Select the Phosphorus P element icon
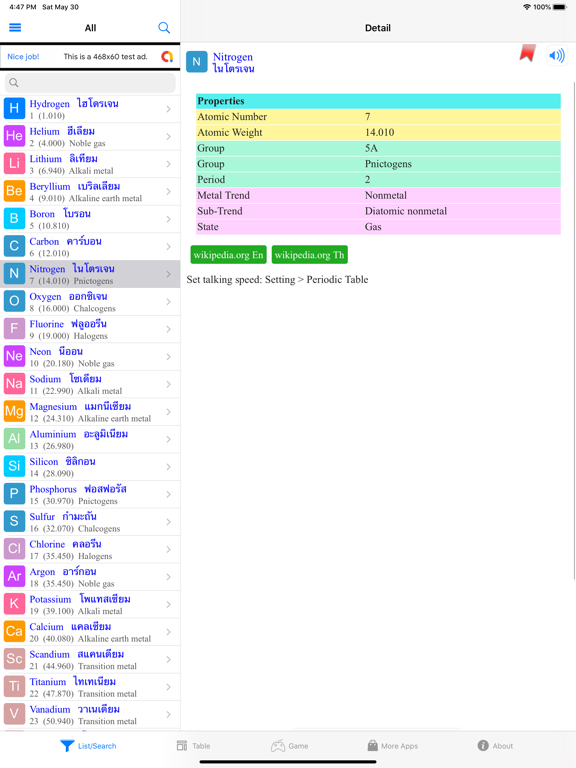 tap(14, 494)
